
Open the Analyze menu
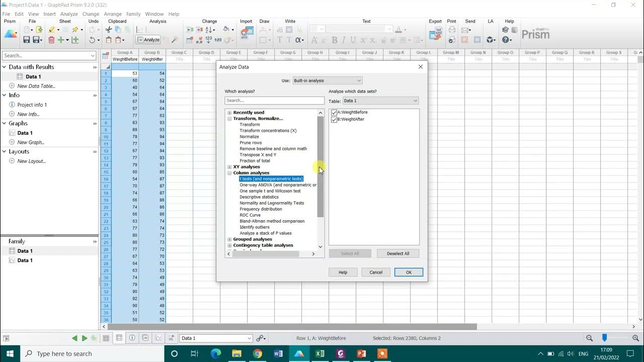click(x=69, y=14)
